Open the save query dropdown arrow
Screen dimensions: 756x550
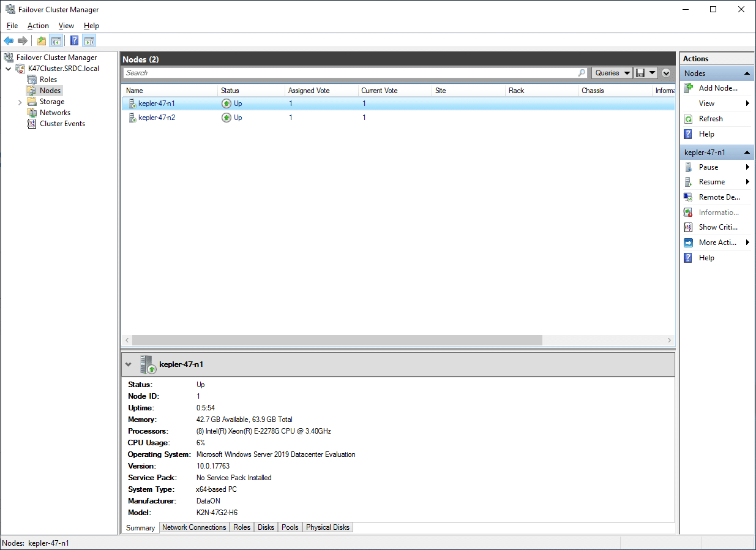(x=652, y=73)
